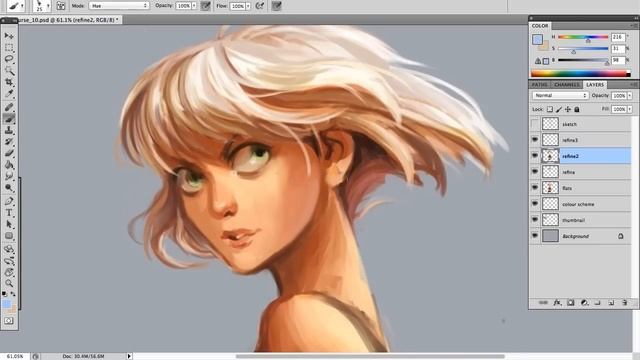640x360 pixels.
Task: Toggle Quick Mask mode
Action: [9, 321]
